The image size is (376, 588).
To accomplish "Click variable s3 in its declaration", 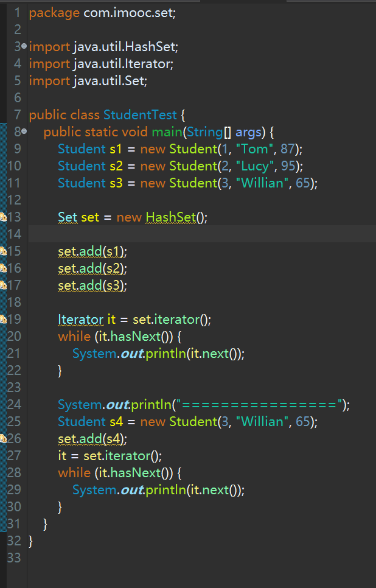I will click(116, 183).
